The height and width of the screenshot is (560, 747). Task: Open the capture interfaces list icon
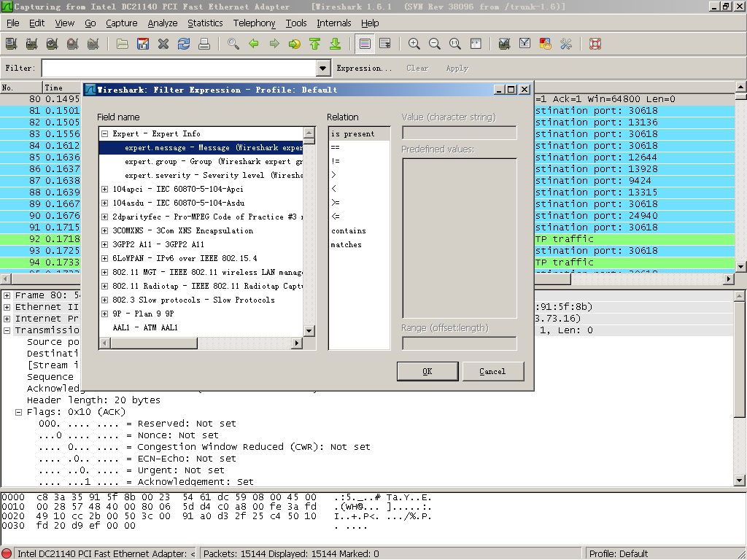[12, 44]
